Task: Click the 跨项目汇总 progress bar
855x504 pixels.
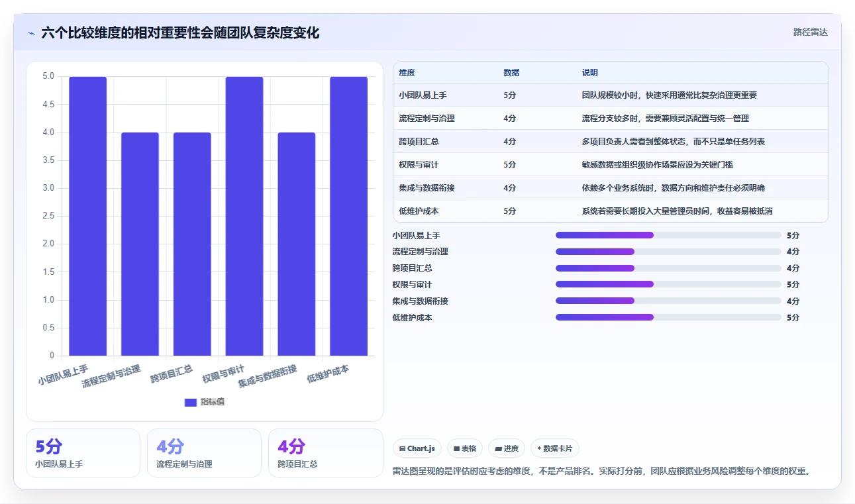Action: (669, 268)
